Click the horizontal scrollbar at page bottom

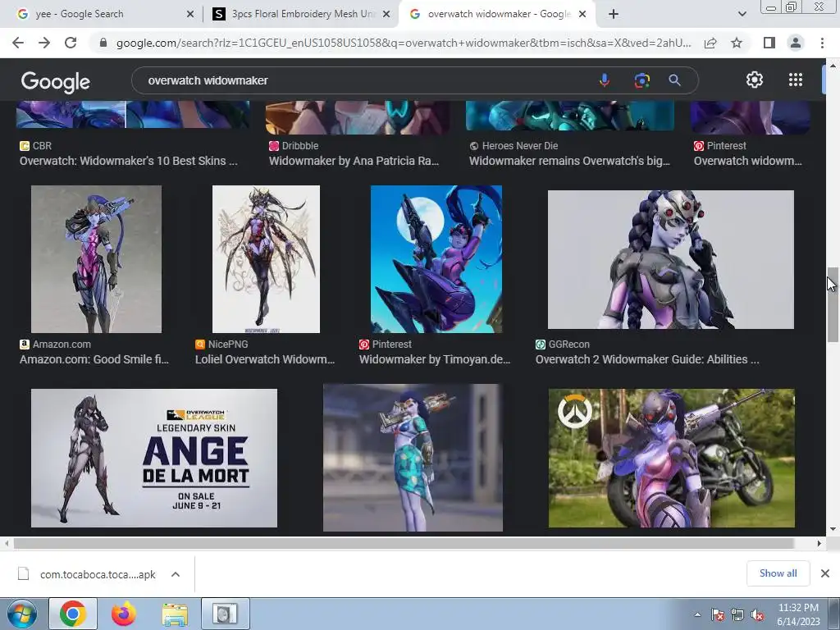404,544
